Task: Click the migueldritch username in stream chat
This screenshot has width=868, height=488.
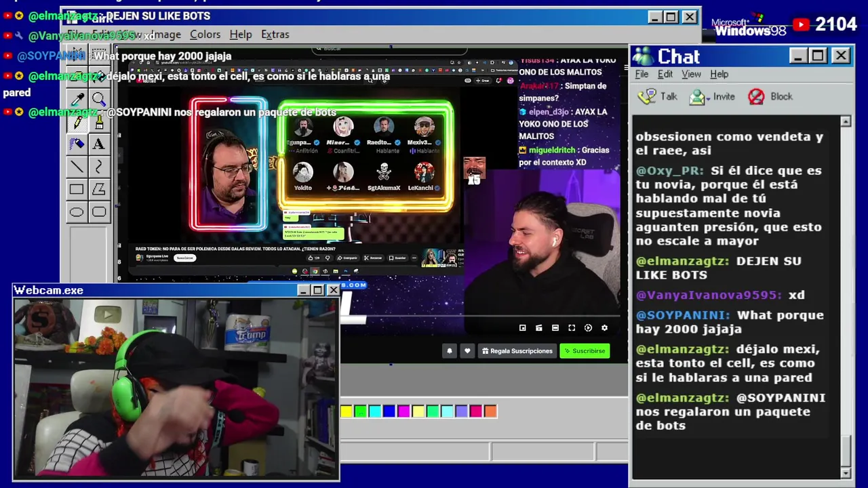Action: [x=552, y=150]
